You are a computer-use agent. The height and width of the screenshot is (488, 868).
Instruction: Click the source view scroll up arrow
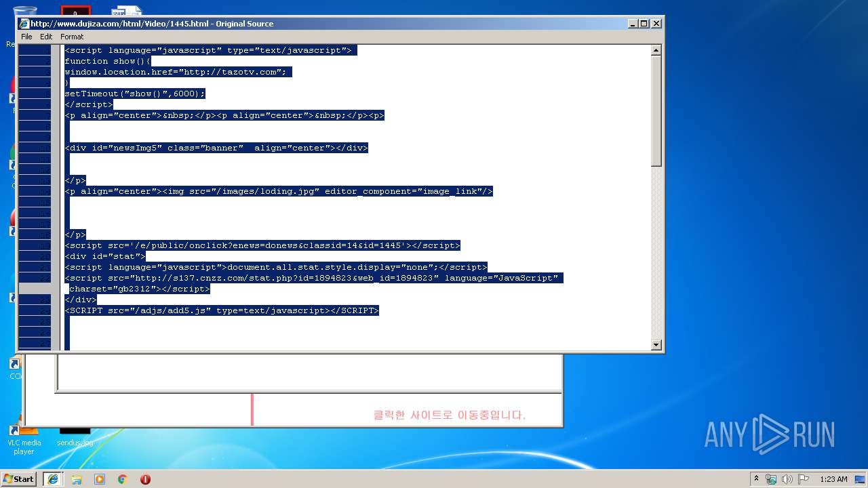656,50
